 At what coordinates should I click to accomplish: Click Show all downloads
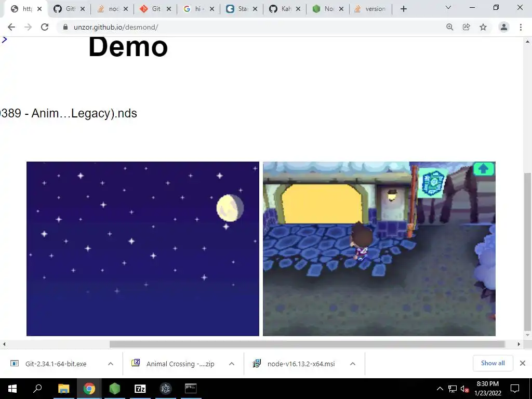(x=493, y=363)
